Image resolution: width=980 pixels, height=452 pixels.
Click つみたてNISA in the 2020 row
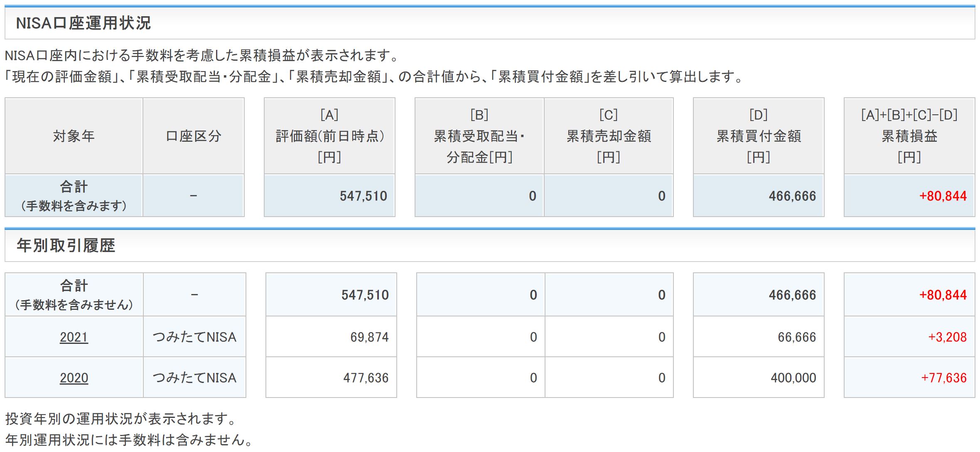click(194, 378)
